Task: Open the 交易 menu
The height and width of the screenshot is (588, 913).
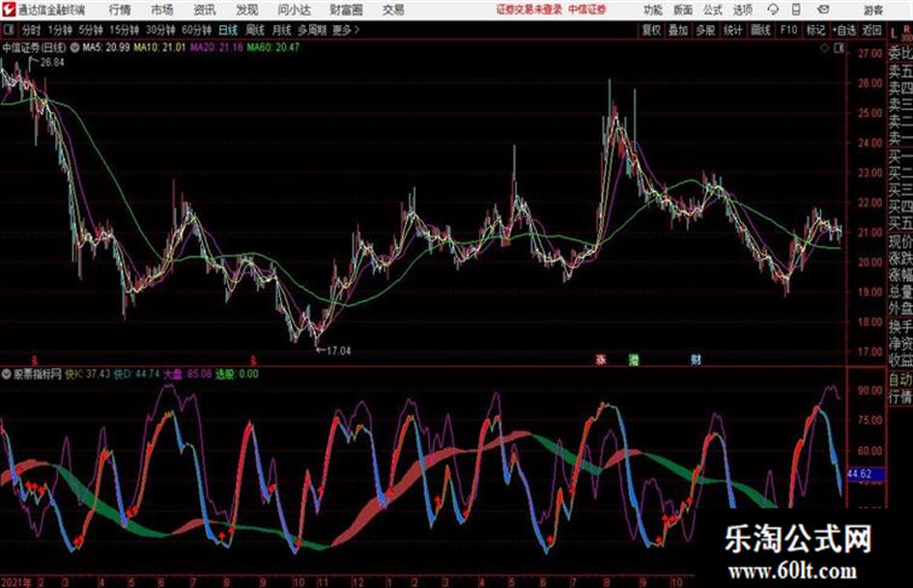Action: coord(393,10)
